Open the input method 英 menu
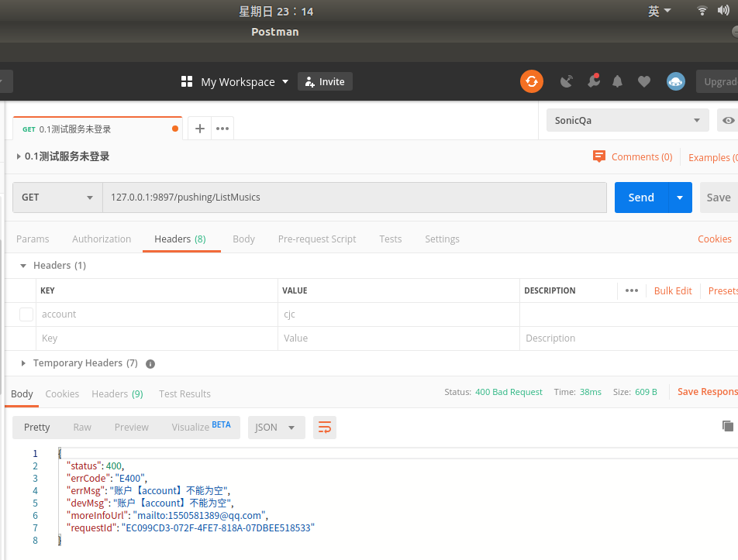 [659, 11]
